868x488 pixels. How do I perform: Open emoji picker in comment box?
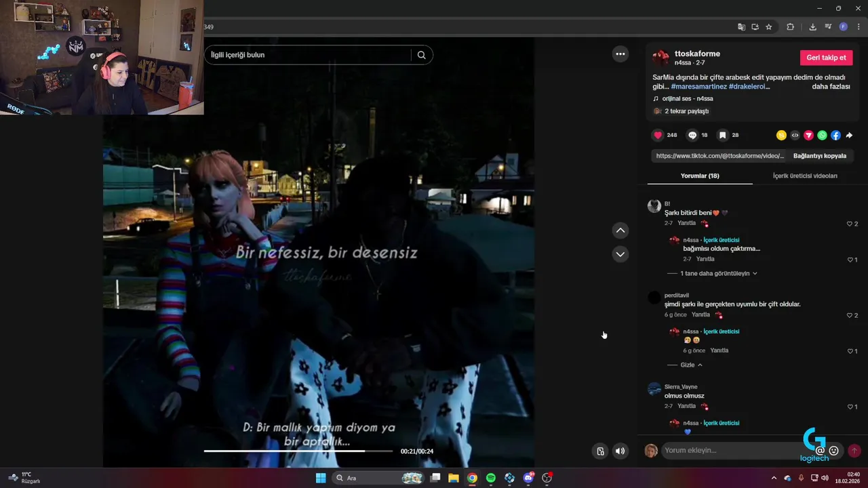coord(834,451)
